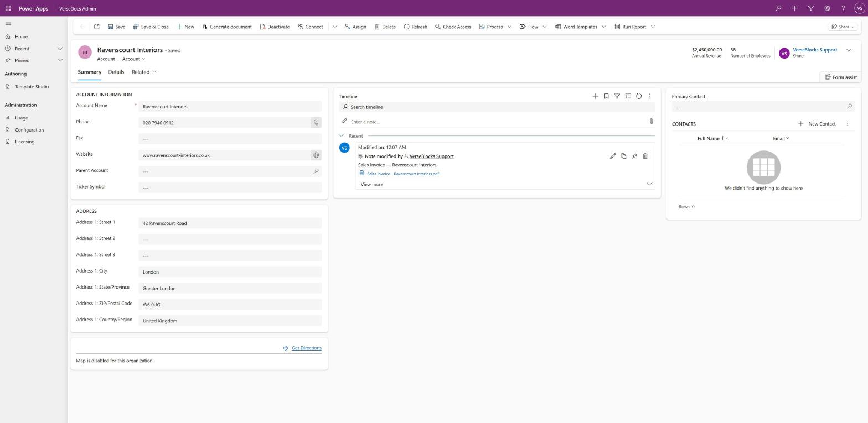The height and width of the screenshot is (423, 868).
Task: Open Usage under Administration
Action: click(21, 118)
